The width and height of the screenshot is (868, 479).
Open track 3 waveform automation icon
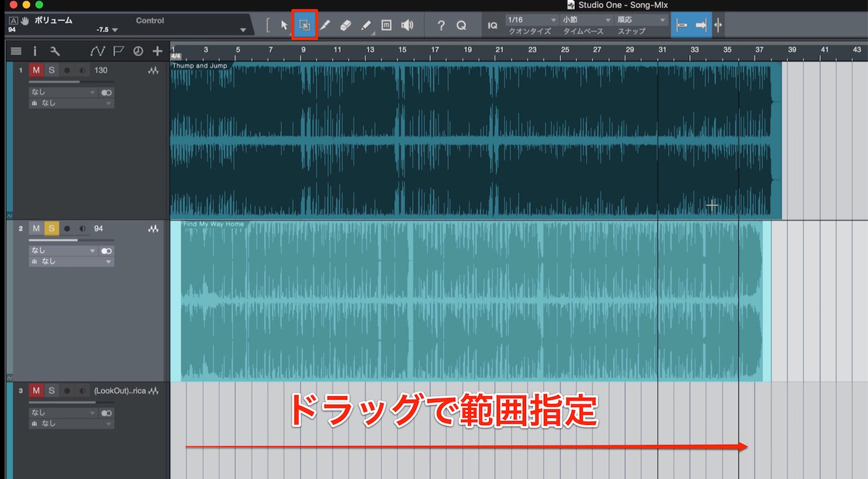[x=154, y=391]
